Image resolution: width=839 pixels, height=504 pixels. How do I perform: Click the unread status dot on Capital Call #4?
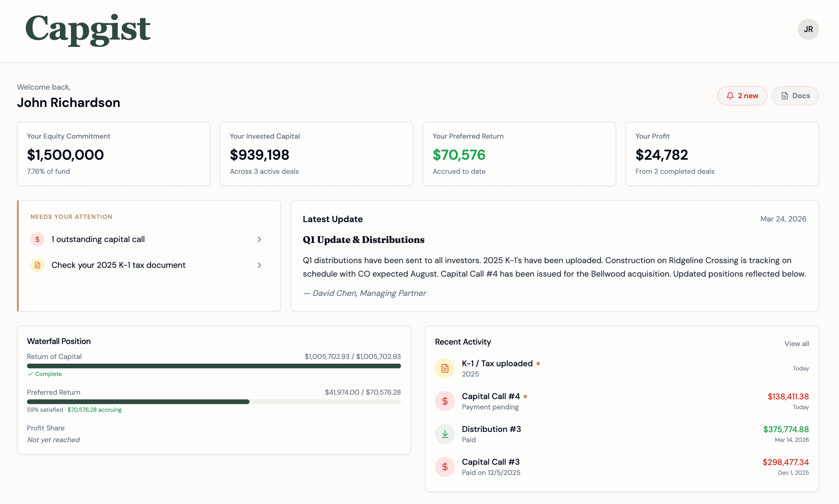click(x=526, y=396)
